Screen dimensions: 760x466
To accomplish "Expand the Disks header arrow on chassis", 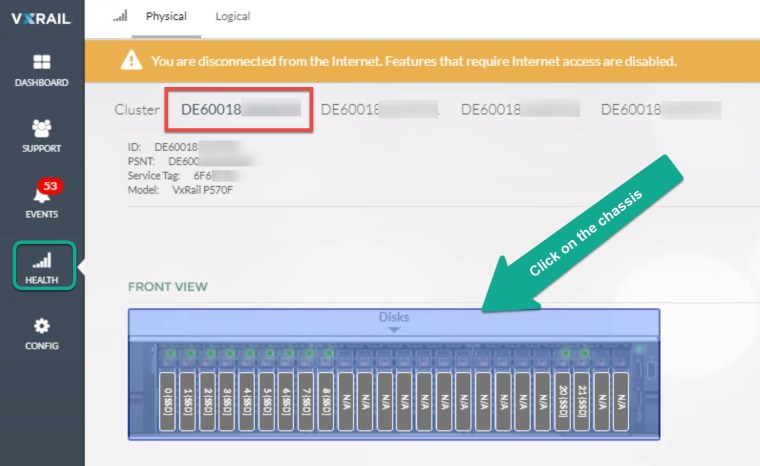I will click(x=394, y=330).
